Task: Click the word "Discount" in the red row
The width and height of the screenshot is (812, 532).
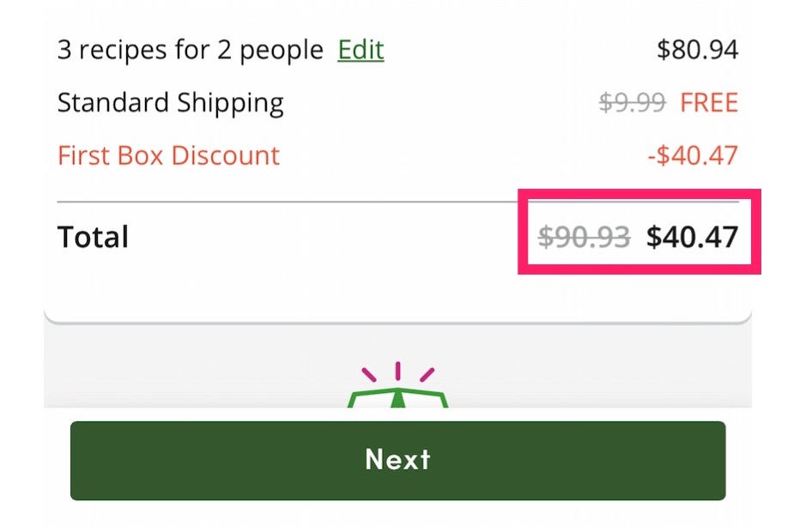Action: click(x=225, y=155)
